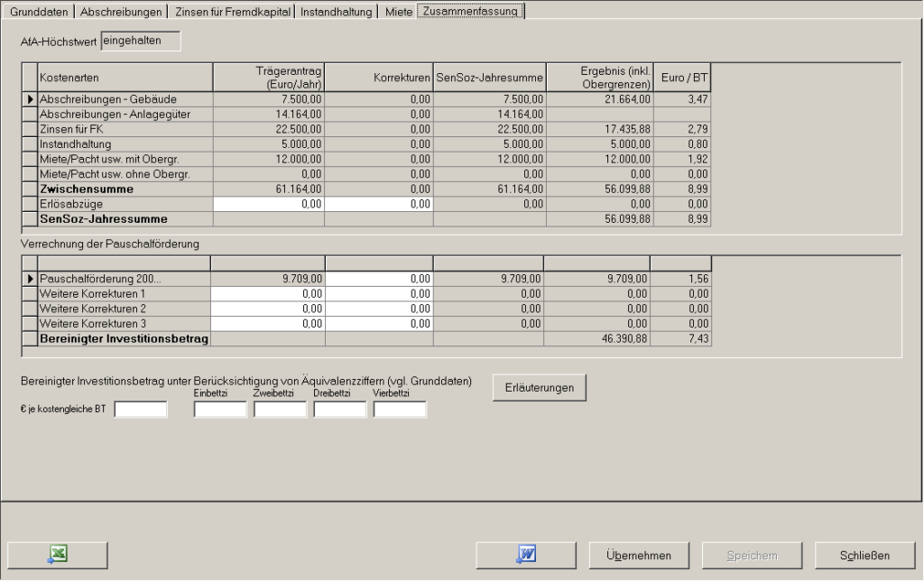Viewport: 924px width, 581px height.
Task: Focus the Einbettzi input field
Action: [x=220, y=410]
